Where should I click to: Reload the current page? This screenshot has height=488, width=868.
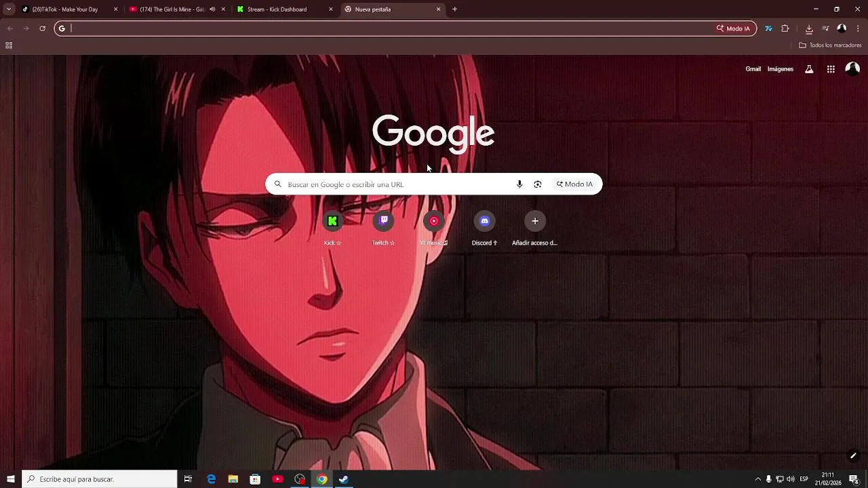(42, 28)
